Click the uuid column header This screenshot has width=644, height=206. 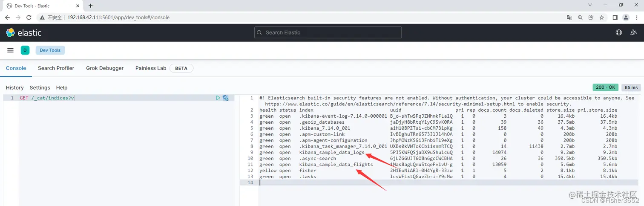396,110
